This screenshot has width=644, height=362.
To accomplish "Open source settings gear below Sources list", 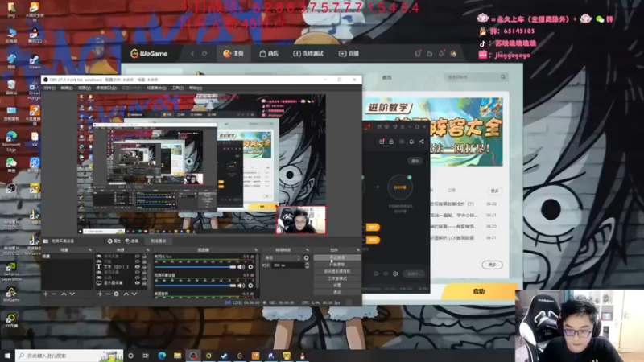I will tap(116, 294).
